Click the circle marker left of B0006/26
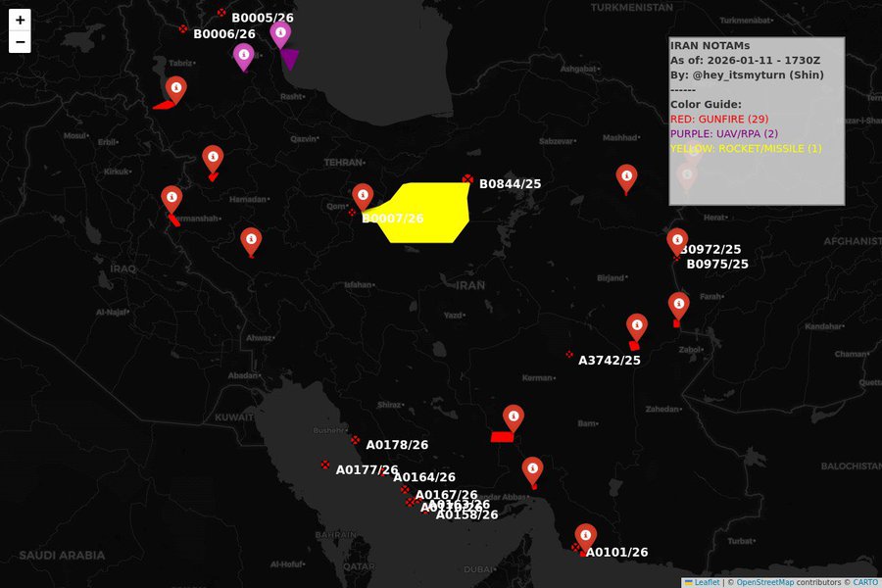Image resolution: width=882 pixels, height=588 pixels. [183, 28]
